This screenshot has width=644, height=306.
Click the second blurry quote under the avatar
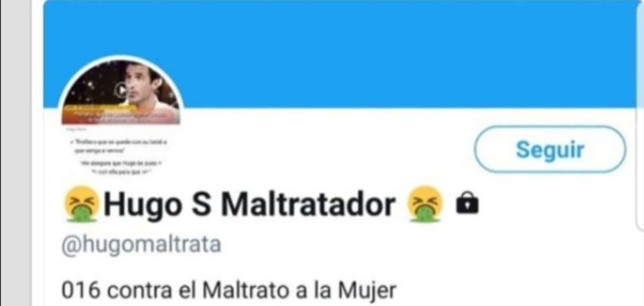coord(122,167)
